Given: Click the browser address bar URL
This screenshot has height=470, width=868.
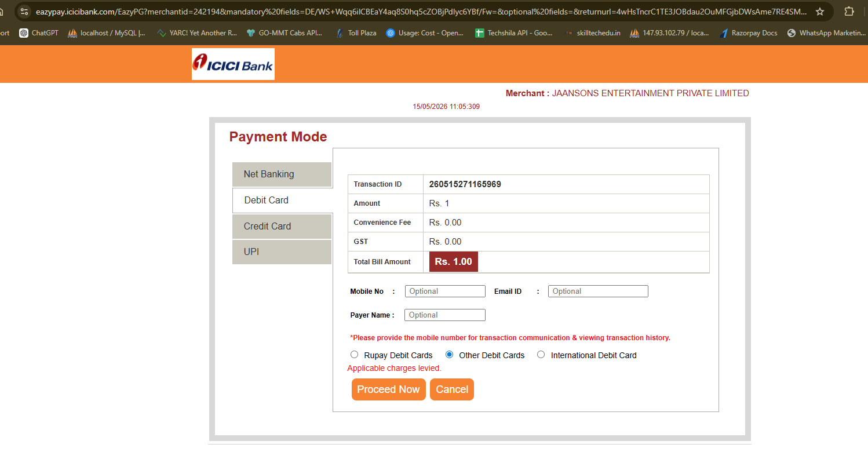Looking at the screenshot, I should tap(421, 12).
